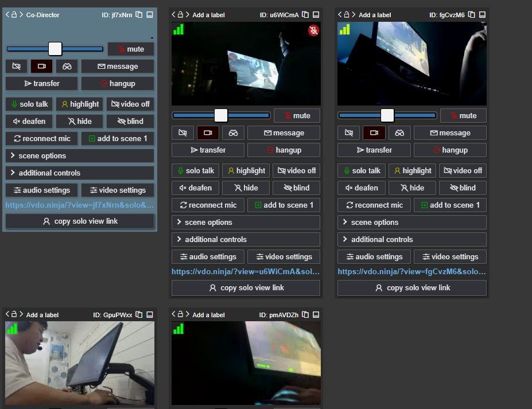
Task: Add guest fgCvzM6 to scene 1
Action: [x=451, y=205]
